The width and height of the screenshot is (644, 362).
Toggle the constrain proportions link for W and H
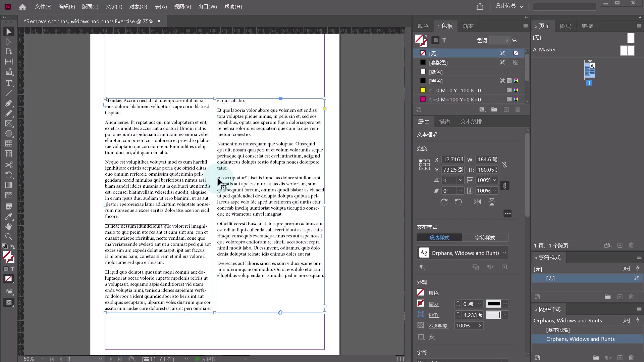pyautogui.click(x=505, y=165)
